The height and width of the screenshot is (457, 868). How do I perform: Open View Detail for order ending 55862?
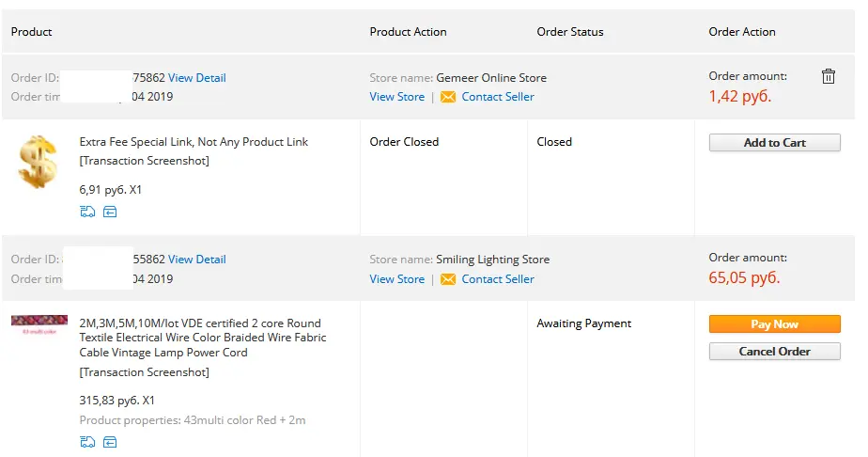click(x=197, y=260)
